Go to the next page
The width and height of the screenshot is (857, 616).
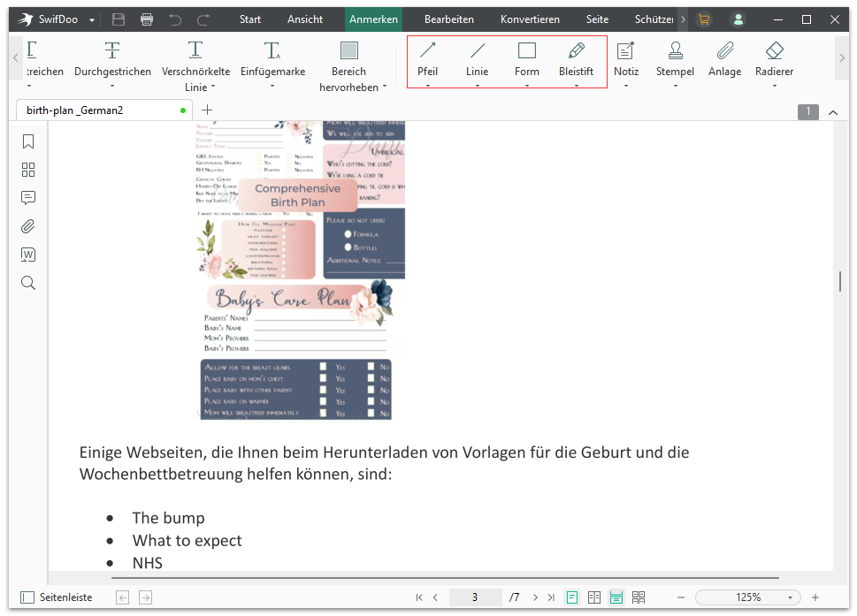pos(534,597)
